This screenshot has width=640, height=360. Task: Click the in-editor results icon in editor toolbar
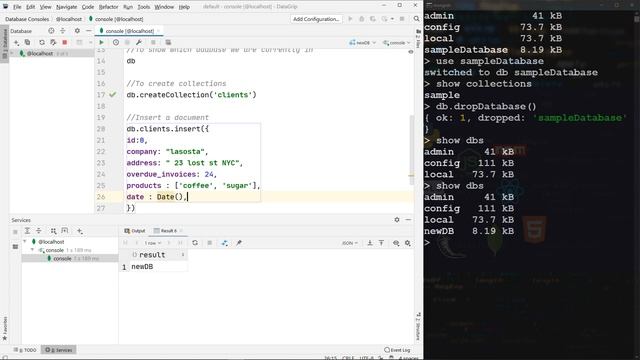coord(168,42)
